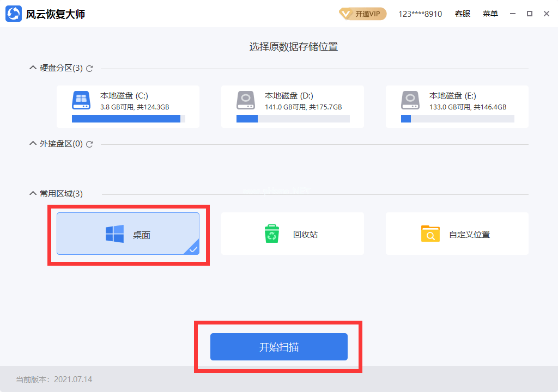Collapse the 常用区域(3) section
The height and width of the screenshot is (392, 558).
[33, 193]
